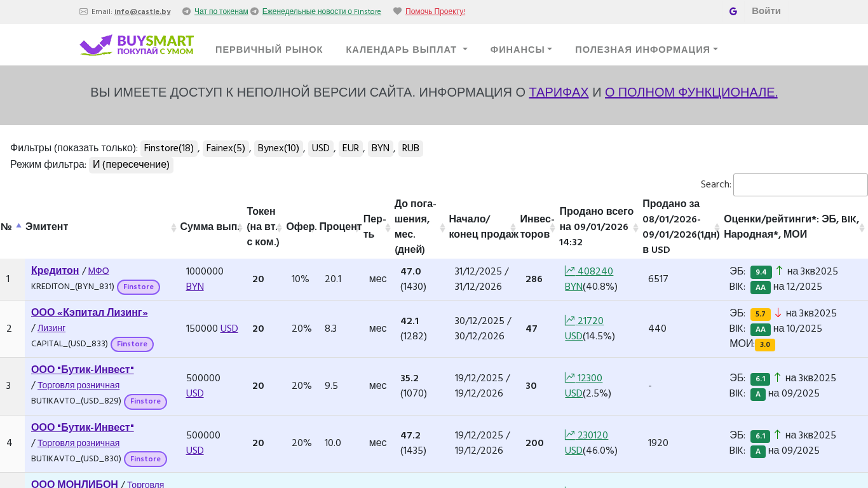Click the Google sign-in icon
The height and width of the screenshot is (488, 868).
point(733,11)
